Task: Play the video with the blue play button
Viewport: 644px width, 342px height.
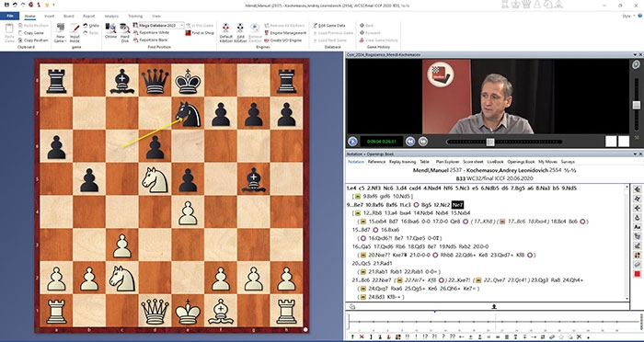Action: pyautogui.click(x=352, y=142)
